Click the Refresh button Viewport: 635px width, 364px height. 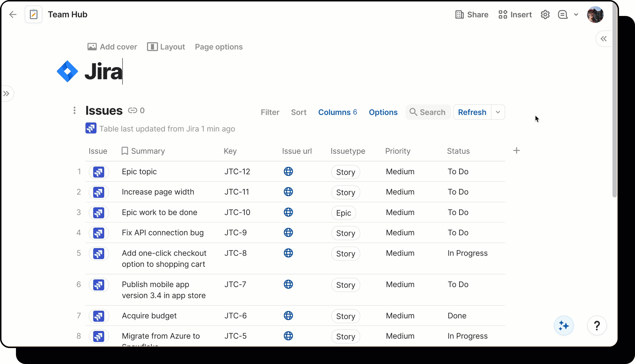pyautogui.click(x=472, y=112)
